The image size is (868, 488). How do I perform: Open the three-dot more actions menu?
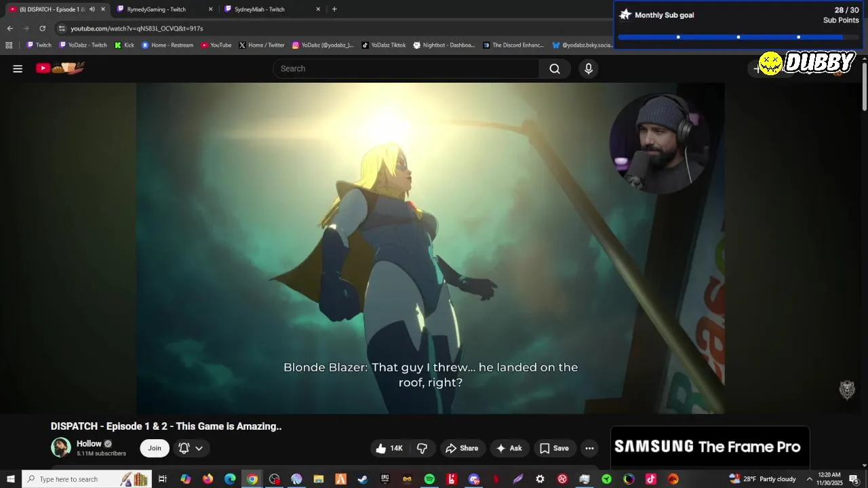click(x=589, y=448)
